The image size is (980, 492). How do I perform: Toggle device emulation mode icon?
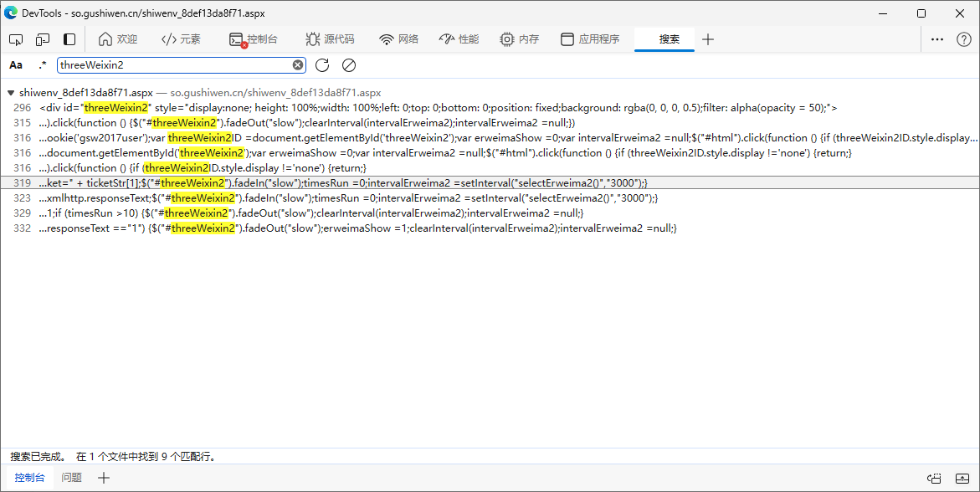(x=42, y=39)
